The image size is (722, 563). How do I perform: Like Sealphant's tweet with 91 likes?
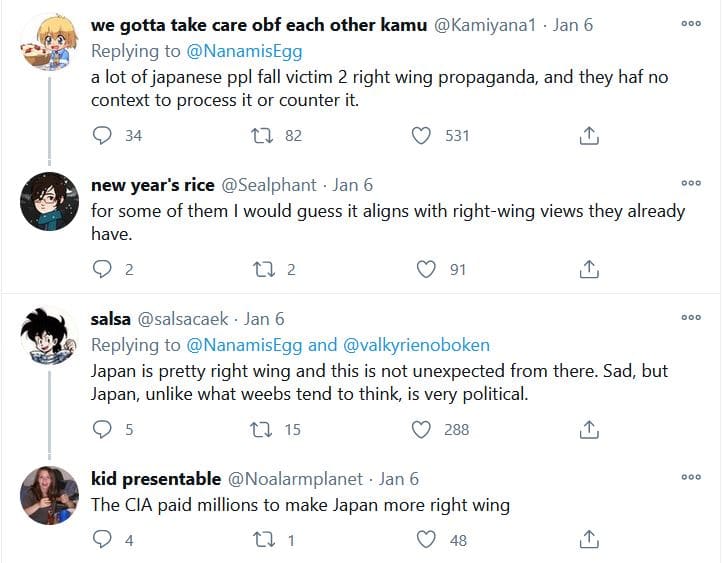point(427,269)
